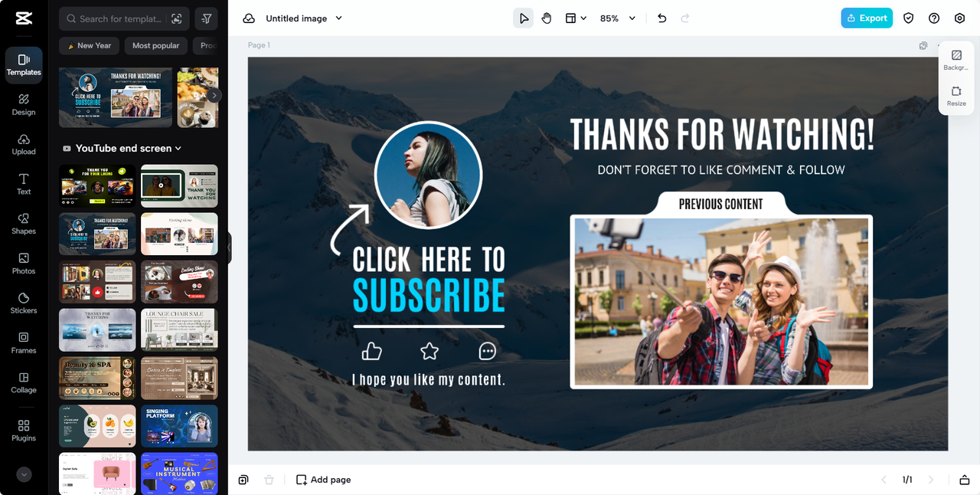Screen dimensions: 980x495
Task: Click the cloud save status icon
Action: click(249, 18)
